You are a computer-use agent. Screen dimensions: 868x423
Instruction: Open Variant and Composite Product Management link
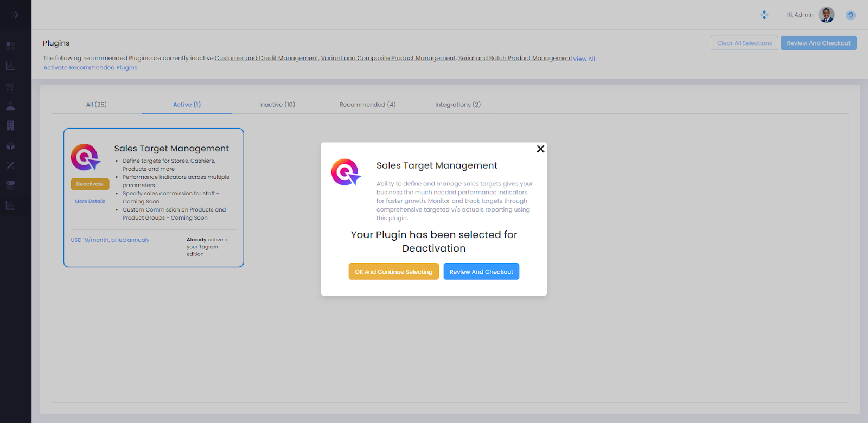coord(388,58)
